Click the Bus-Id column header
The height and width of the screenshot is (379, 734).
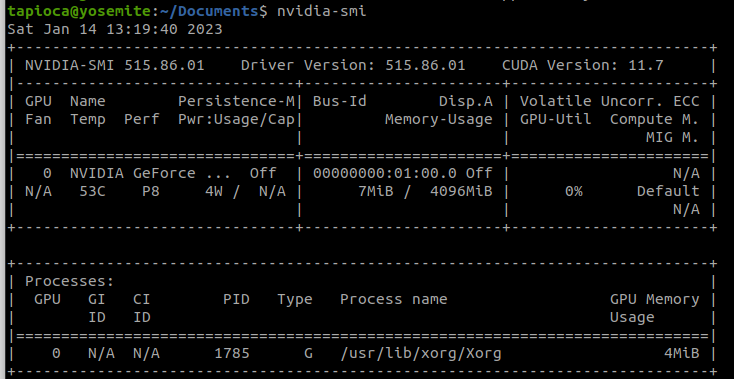340,101
